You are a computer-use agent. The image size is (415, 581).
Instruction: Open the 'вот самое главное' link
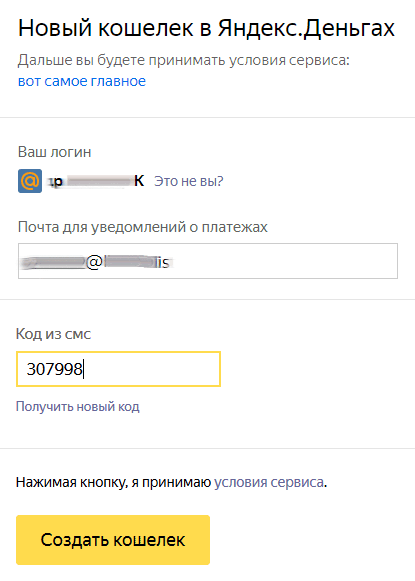point(82,81)
